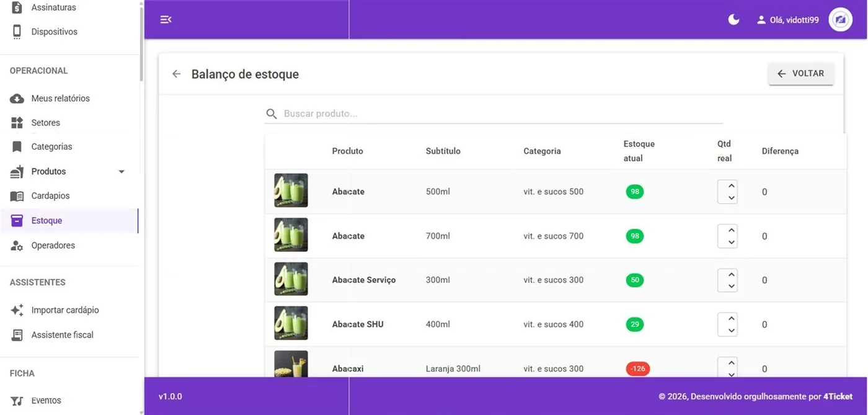
Task: Open the 4Ticket link in the footer
Action: coord(838,396)
